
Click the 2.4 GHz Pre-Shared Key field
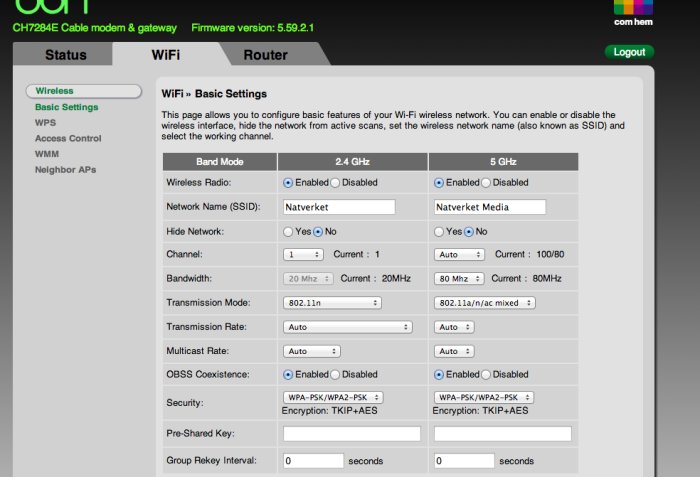click(x=352, y=434)
